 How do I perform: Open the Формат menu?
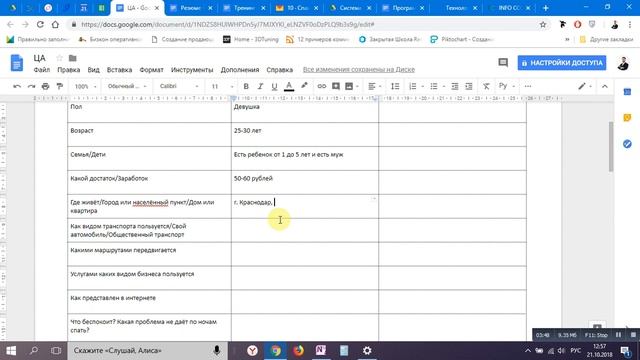pos(151,70)
